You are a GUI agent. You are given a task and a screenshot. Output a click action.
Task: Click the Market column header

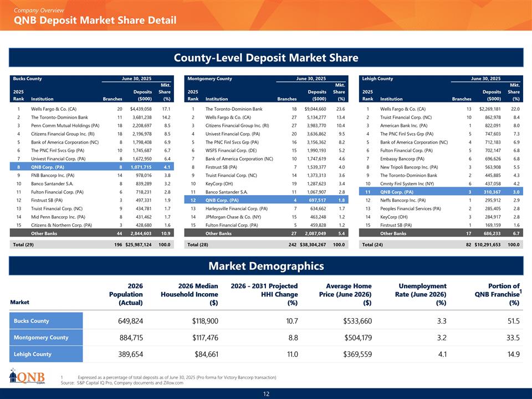click(20, 302)
